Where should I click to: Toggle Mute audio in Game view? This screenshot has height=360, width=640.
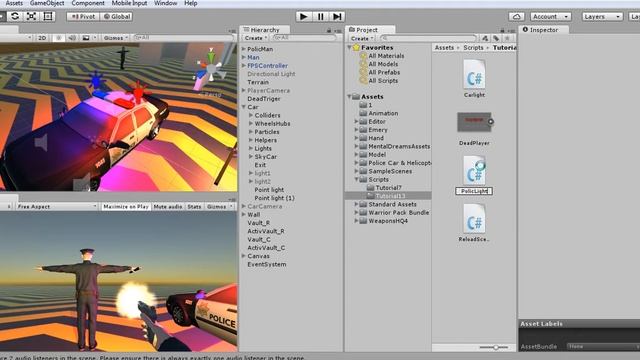pos(168,207)
